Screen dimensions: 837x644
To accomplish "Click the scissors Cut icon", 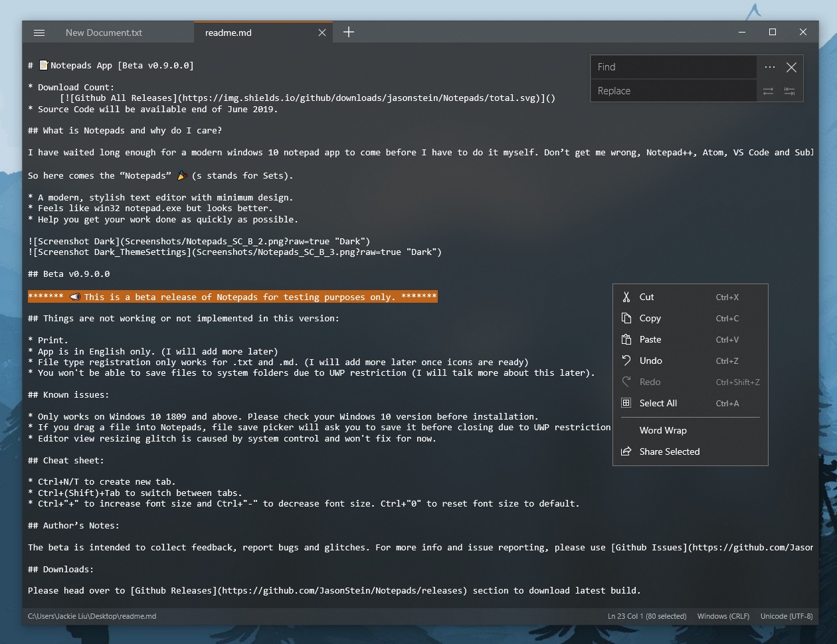I will point(626,297).
